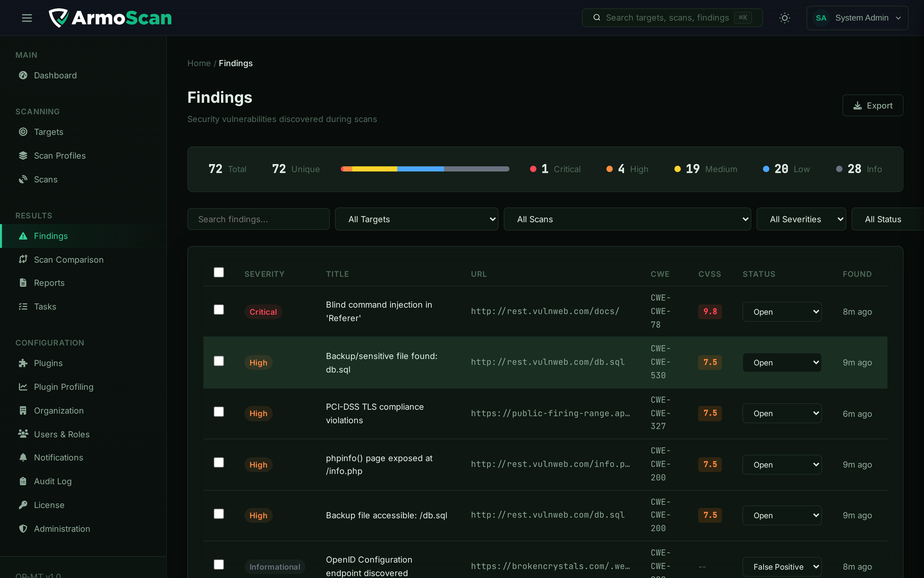Open status dropdown for Blind command injection
This screenshot has width=924, height=578.
pyautogui.click(x=782, y=312)
